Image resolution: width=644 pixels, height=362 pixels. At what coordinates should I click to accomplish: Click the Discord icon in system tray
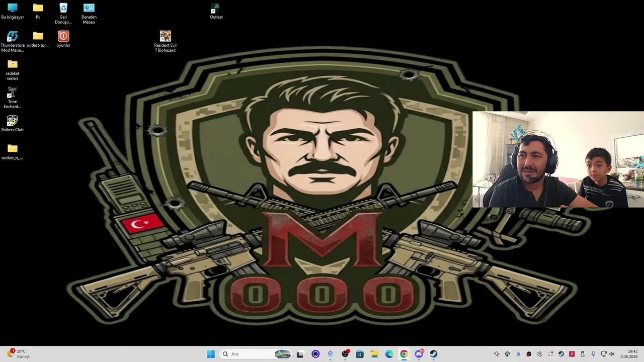pos(550,354)
